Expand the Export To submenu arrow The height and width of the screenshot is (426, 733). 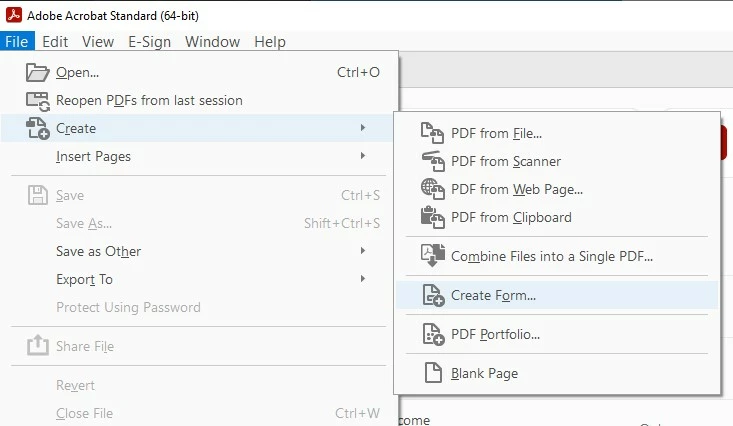pos(363,279)
